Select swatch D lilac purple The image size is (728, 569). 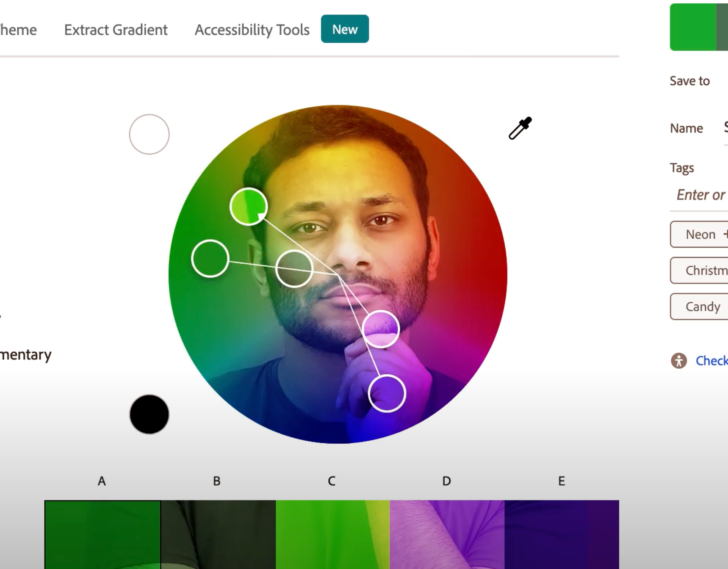pyautogui.click(x=447, y=535)
